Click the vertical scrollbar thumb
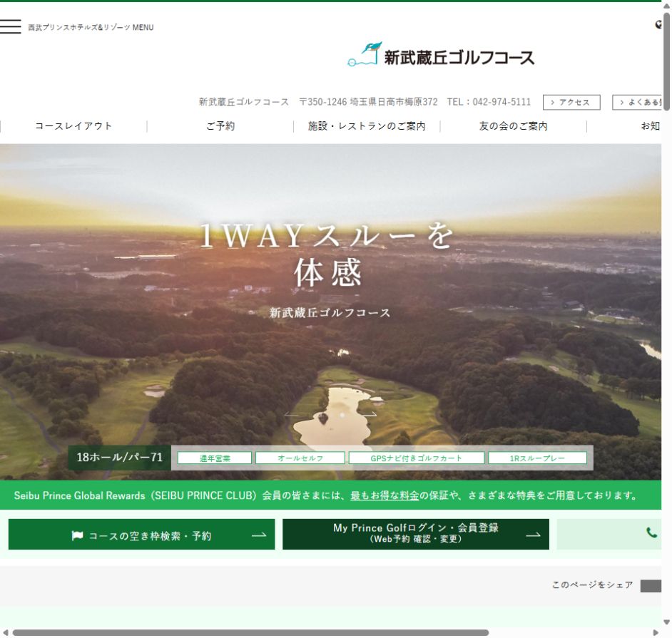 pyautogui.click(x=666, y=62)
